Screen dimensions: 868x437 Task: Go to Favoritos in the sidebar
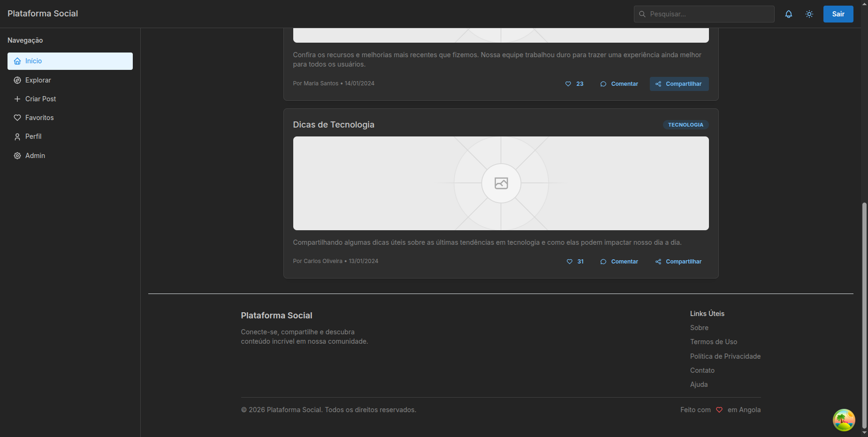39,118
